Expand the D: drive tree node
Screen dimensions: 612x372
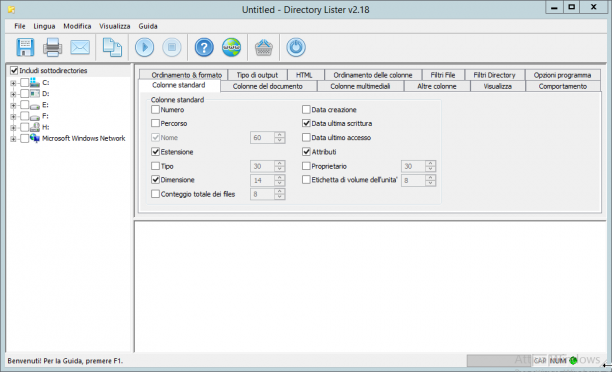tap(13, 94)
